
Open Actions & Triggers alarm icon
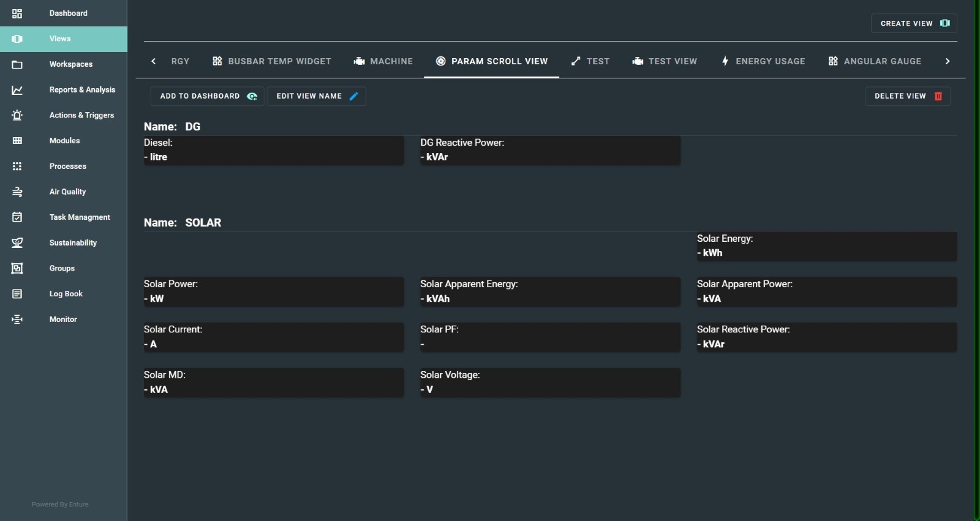17,115
